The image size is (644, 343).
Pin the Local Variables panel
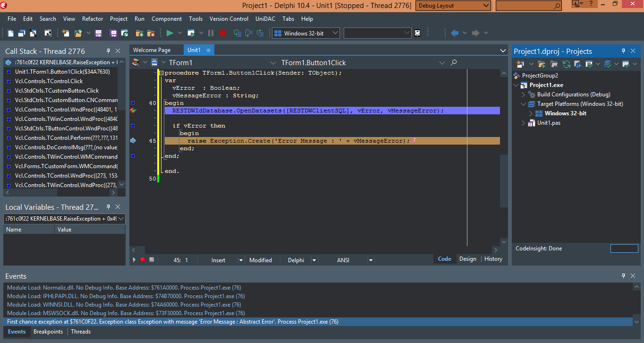pos(108,207)
